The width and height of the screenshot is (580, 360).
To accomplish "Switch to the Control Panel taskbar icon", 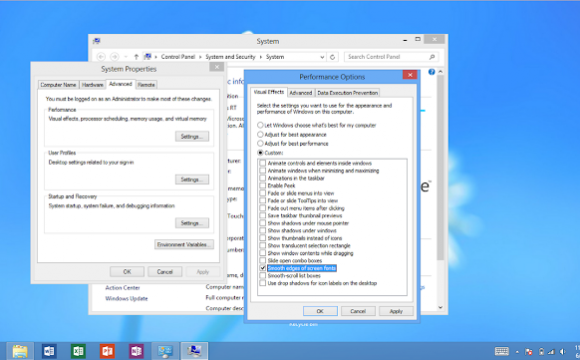I will pyautogui.click(x=165, y=351).
